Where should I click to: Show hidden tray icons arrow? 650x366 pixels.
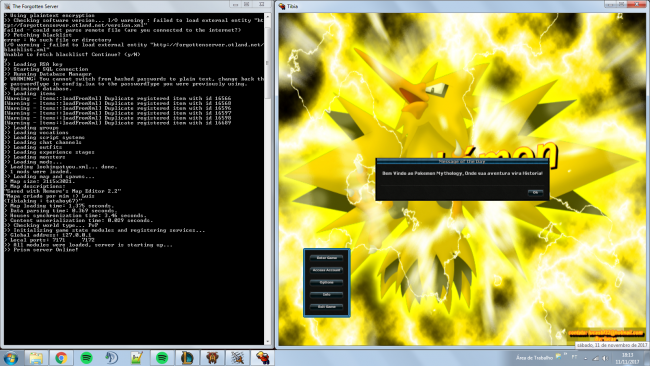tap(586, 358)
